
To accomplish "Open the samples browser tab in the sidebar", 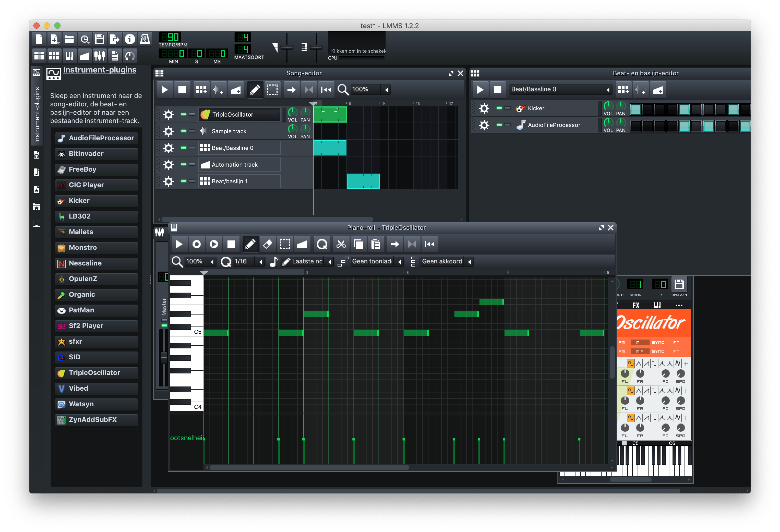I will 37,172.
